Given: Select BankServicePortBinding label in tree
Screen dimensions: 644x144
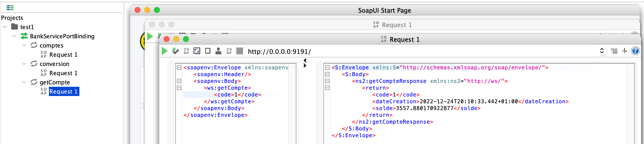Looking at the screenshot, I should coord(62,36).
